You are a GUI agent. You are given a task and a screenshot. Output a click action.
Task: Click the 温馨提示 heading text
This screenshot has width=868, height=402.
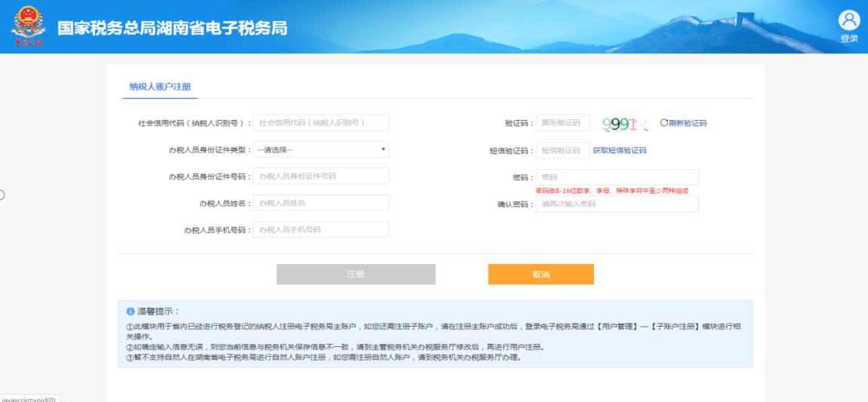tap(159, 311)
